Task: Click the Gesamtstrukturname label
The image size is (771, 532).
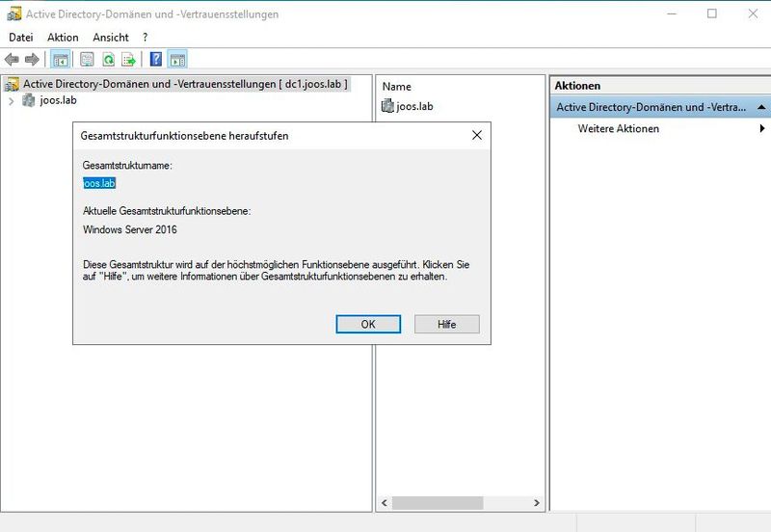Action: (x=127, y=165)
